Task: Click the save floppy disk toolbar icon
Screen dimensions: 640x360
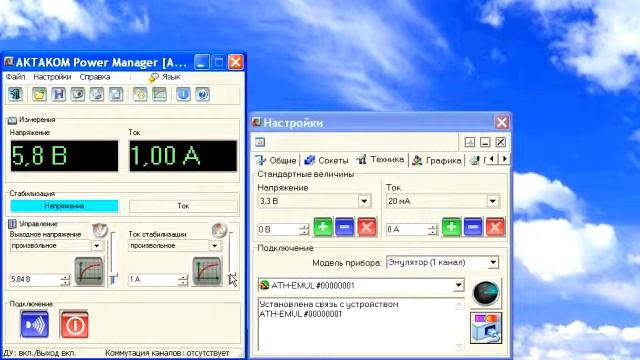Action: point(59,94)
